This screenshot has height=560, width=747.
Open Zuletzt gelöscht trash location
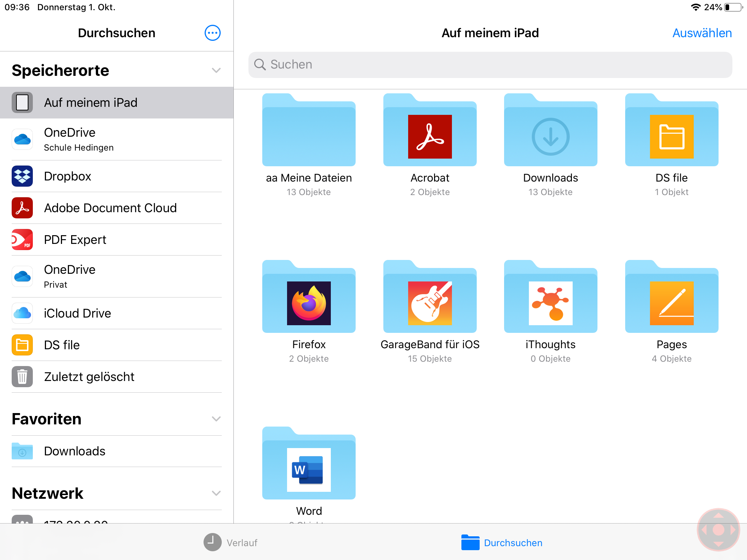[x=117, y=377]
